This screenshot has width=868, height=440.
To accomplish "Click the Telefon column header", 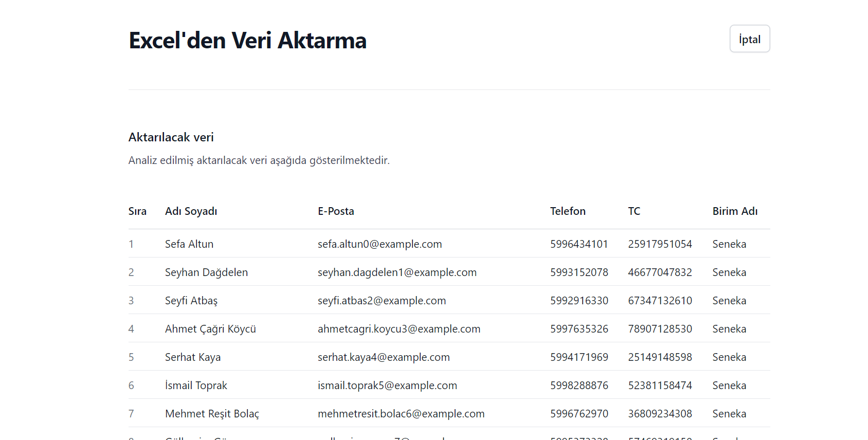I will [568, 211].
